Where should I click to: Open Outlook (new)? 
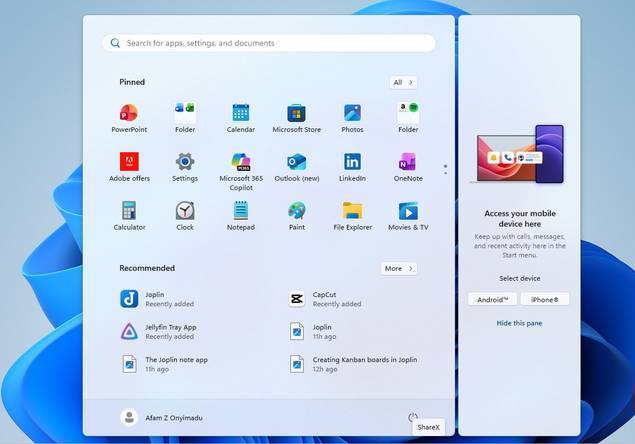(296, 167)
